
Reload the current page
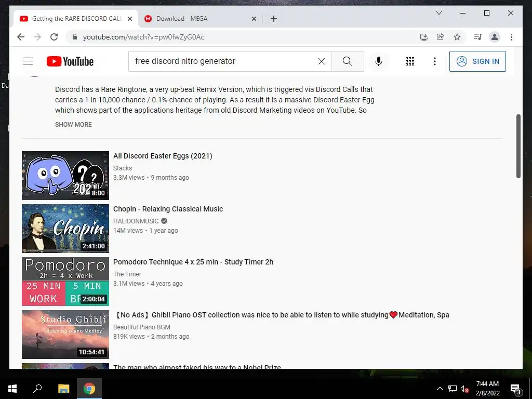(x=54, y=37)
